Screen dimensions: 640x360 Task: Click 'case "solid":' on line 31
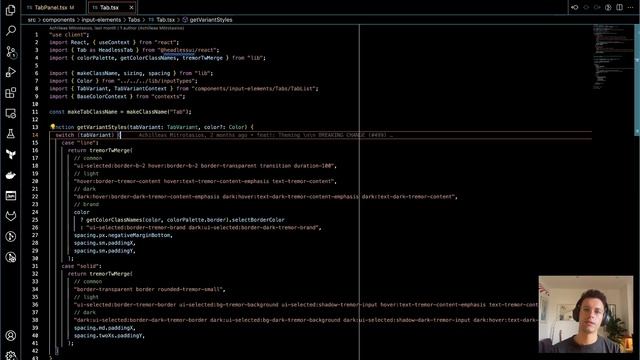tap(81, 266)
